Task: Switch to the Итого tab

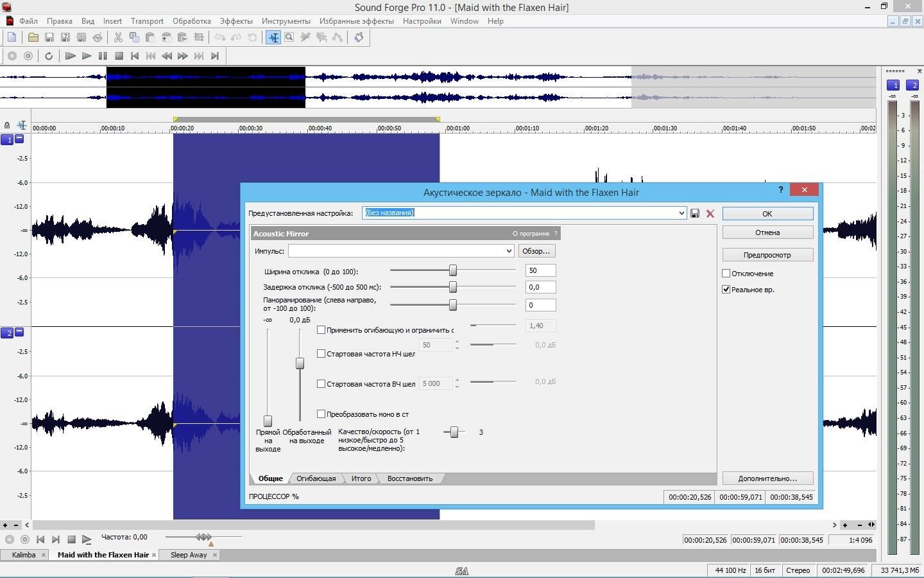Action: tap(361, 478)
